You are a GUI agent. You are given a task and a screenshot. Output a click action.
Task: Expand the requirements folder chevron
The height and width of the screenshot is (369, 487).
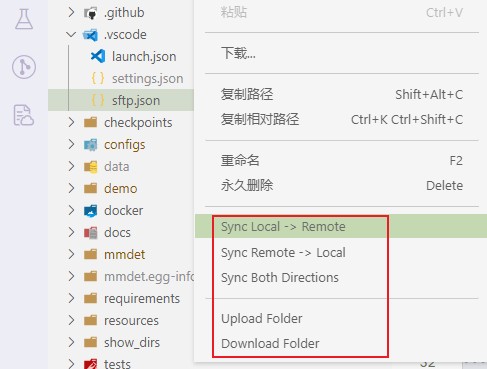[71, 298]
